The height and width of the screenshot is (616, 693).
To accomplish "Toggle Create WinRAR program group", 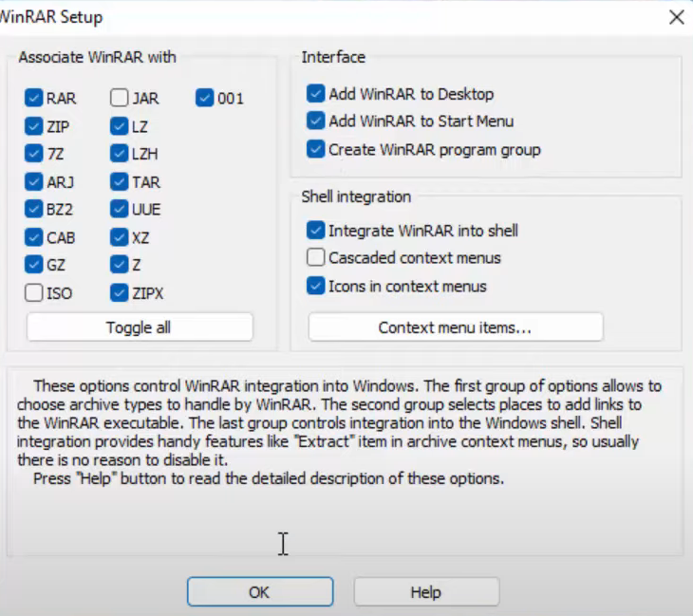I will point(316,149).
